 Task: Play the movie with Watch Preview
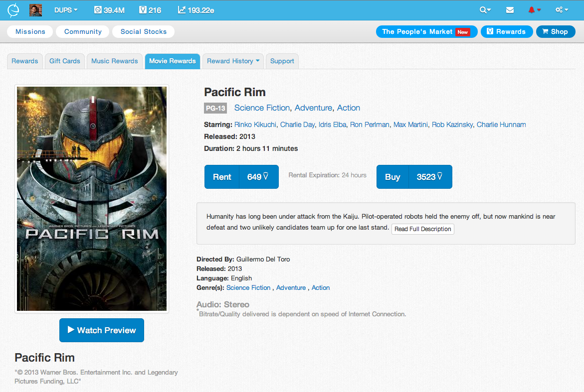click(102, 330)
